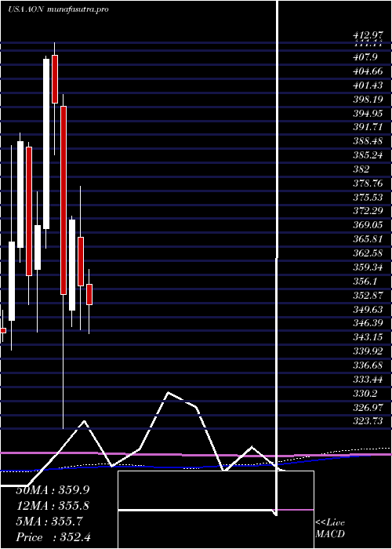Click the 346.39 price axis label
Image resolution: width=392 pixels, height=549 pixels.
(368, 323)
